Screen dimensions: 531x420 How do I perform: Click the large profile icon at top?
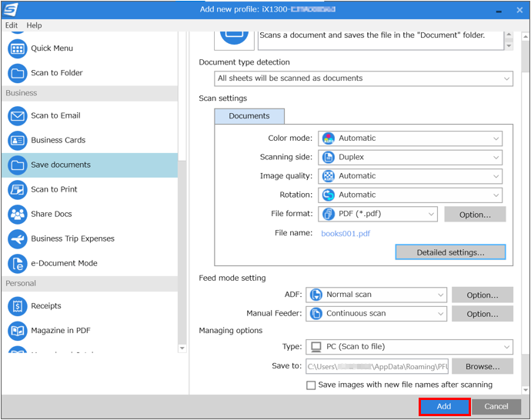pyautogui.click(x=234, y=38)
